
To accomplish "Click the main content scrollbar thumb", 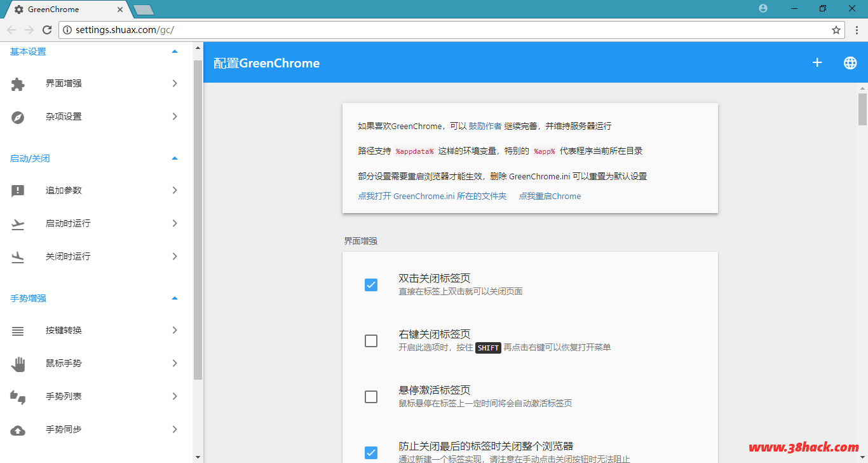I will [862, 109].
